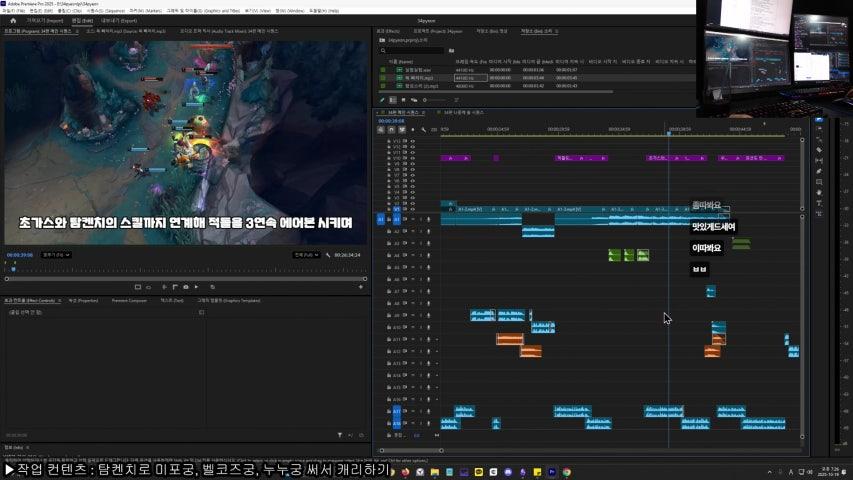853x480 pixels.
Task: Click the 가져오기 (Import) workspace button
Action: (x=42, y=20)
